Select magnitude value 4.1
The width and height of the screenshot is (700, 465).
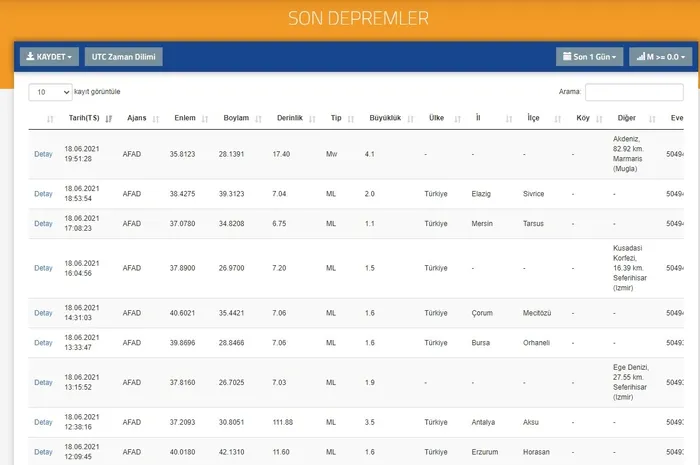click(370, 154)
